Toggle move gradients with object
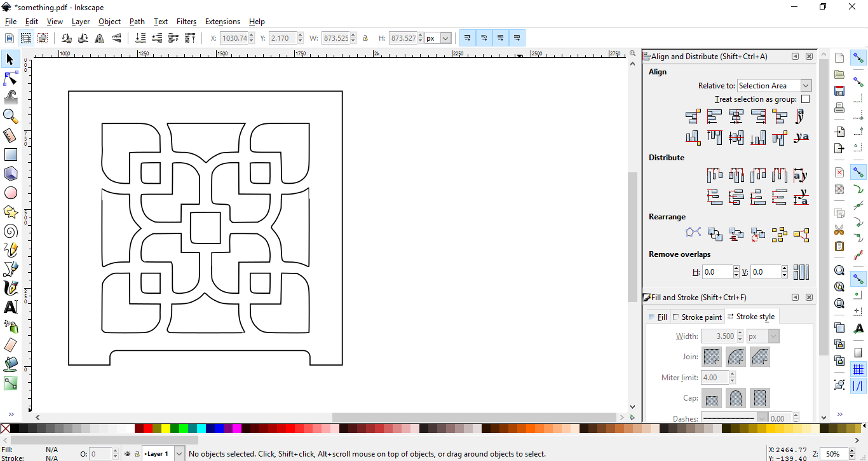Screen dimensions: 868x461 click(x=501, y=38)
